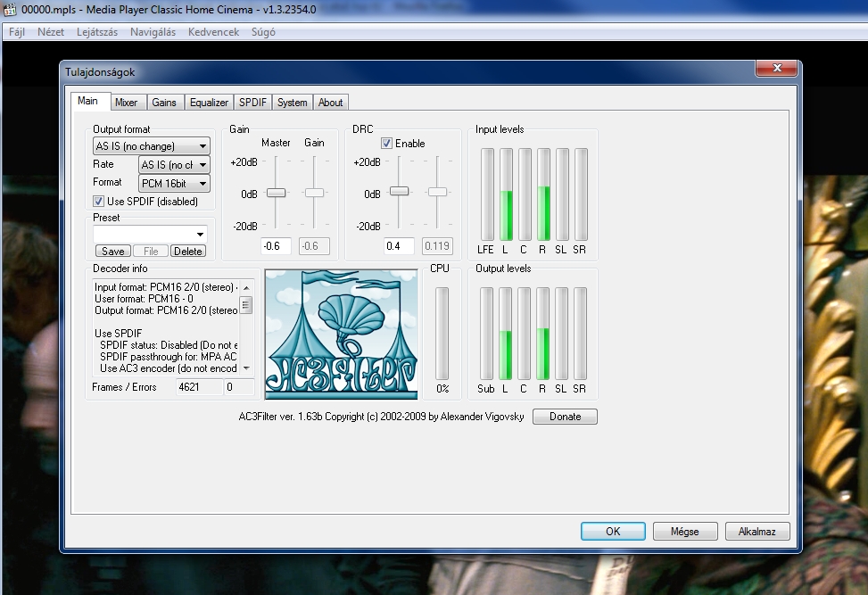Click the Frames count field 4621
868x595 pixels.
[x=199, y=387]
